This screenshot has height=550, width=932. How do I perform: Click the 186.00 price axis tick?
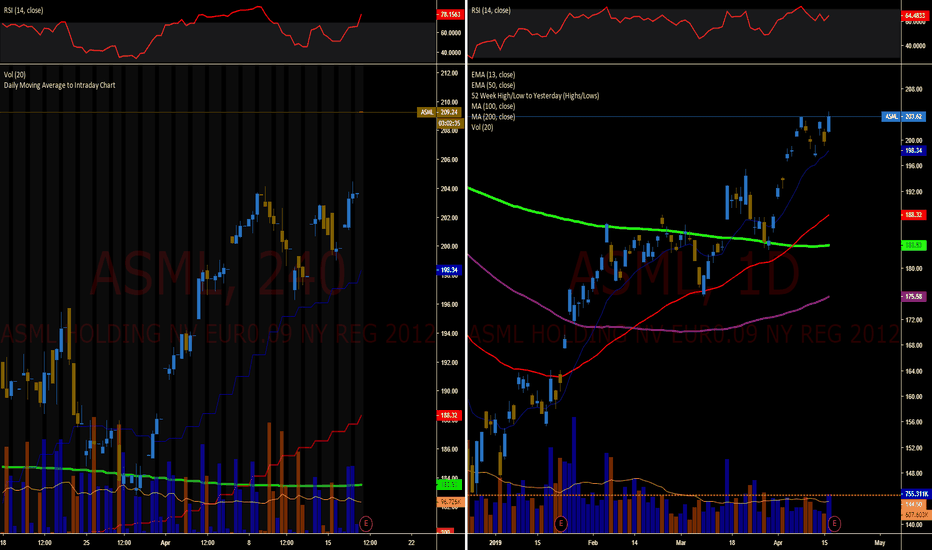click(x=449, y=450)
